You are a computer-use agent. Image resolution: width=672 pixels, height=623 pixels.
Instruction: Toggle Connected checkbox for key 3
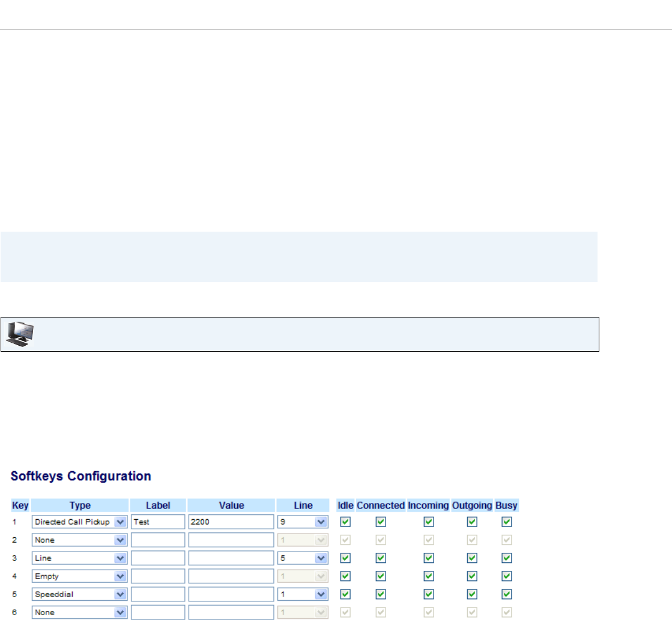pyautogui.click(x=381, y=558)
